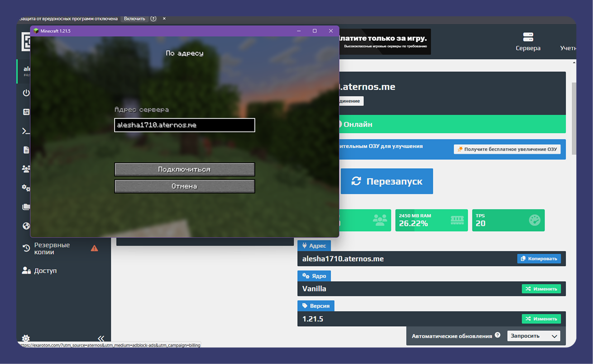Screen dimensions: 593x364
Task: Click the Адрес сервера input field
Action: (x=184, y=125)
